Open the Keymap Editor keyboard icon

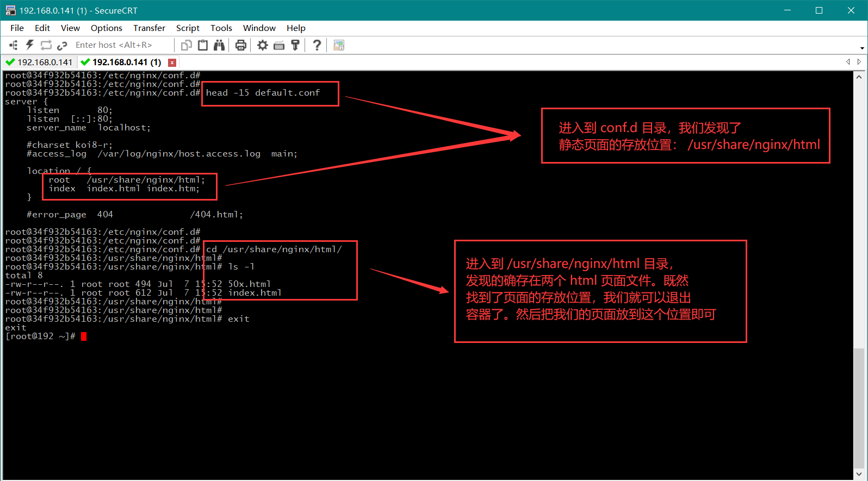279,45
